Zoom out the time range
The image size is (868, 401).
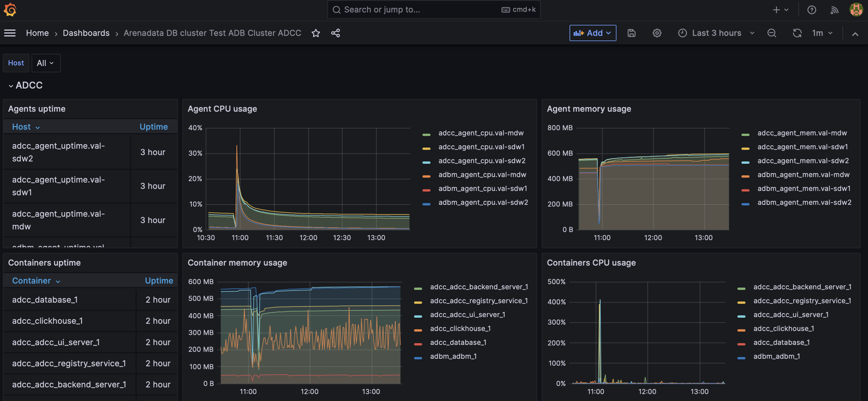pyautogui.click(x=772, y=33)
